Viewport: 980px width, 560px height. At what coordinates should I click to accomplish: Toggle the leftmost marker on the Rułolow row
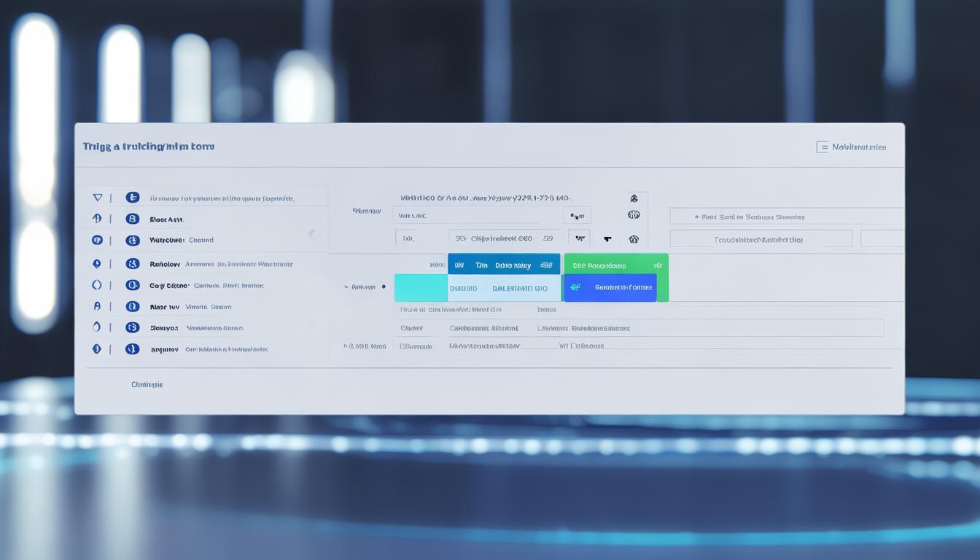click(x=97, y=264)
